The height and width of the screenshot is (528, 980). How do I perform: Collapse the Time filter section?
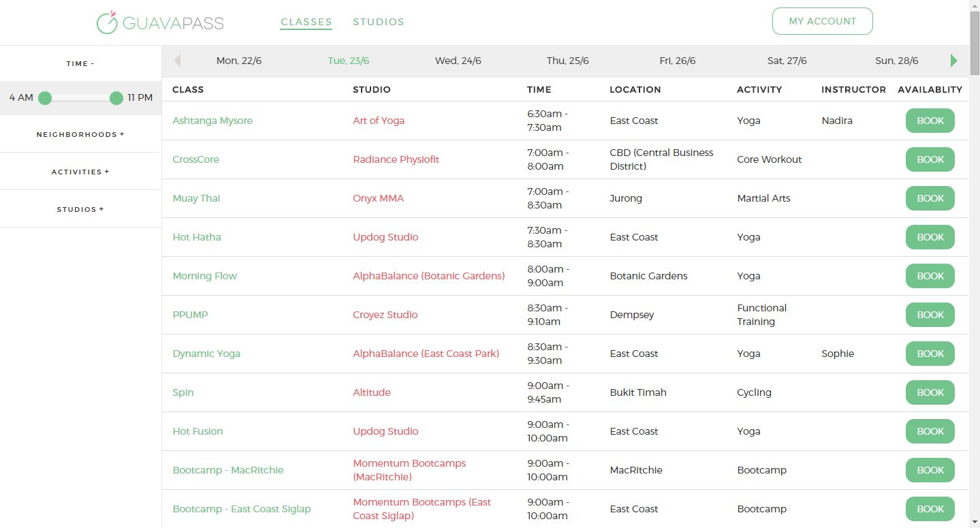click(80, 63)
